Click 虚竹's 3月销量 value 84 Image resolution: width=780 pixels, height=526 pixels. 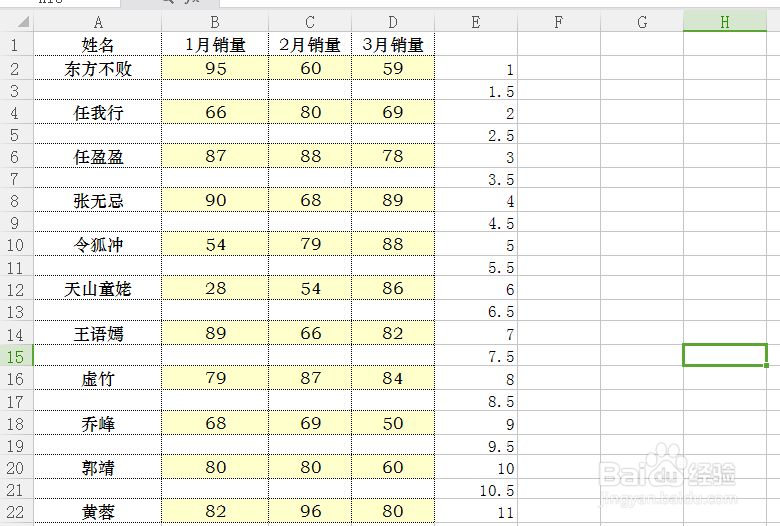[393, 378]
